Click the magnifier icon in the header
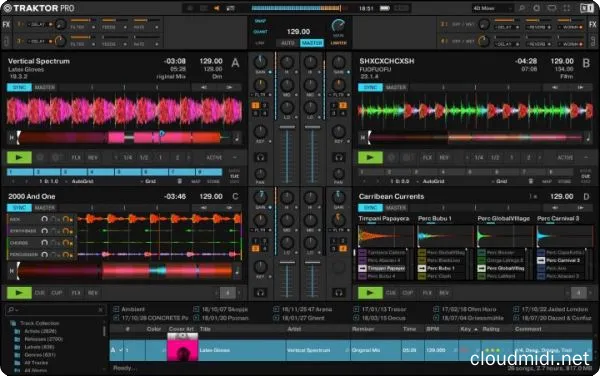The width and height of the screenshot is (600, 376). [522, 8]
